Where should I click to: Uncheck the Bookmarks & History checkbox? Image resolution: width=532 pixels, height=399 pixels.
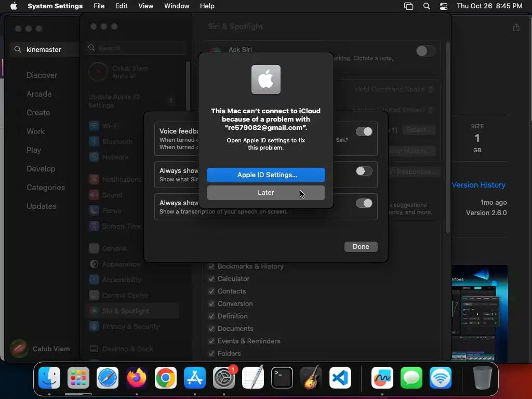click(211, 267)
